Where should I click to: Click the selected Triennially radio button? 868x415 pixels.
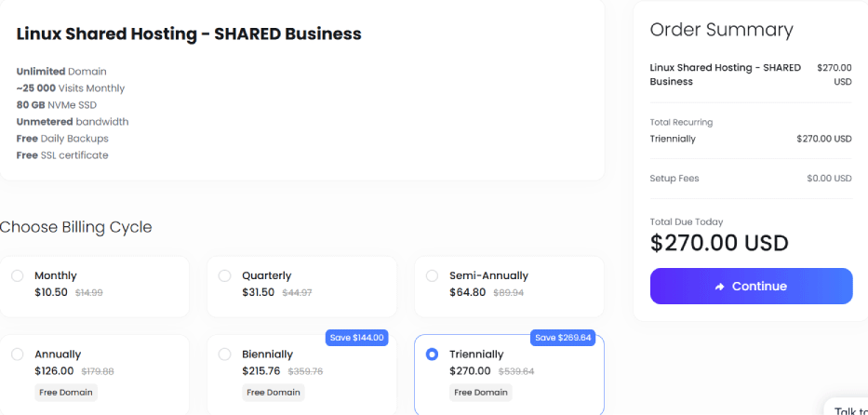432,355
